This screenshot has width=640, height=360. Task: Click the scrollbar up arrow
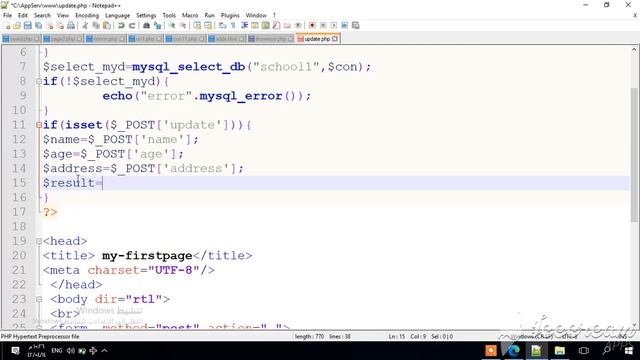(634, 50)
